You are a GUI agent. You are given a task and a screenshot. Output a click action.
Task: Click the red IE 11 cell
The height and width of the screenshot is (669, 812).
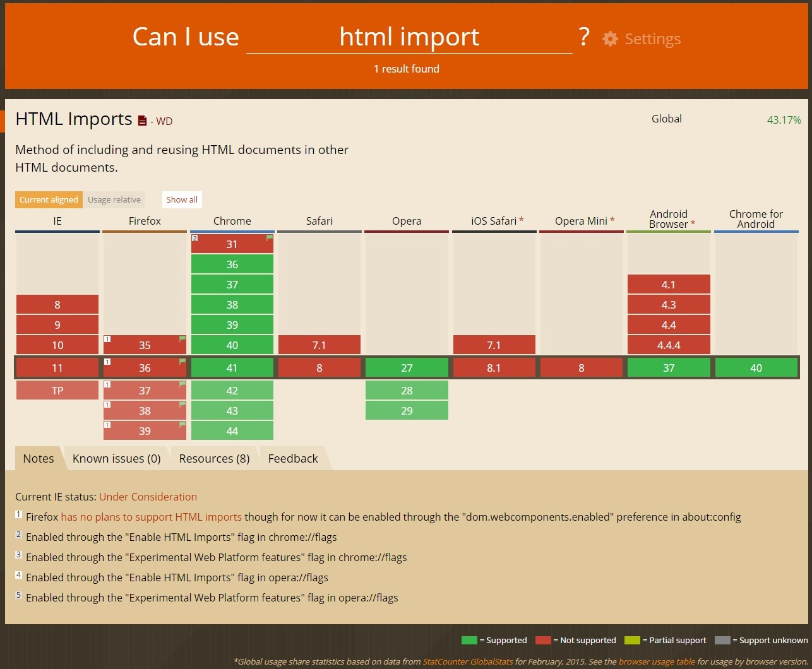point(57,368)
